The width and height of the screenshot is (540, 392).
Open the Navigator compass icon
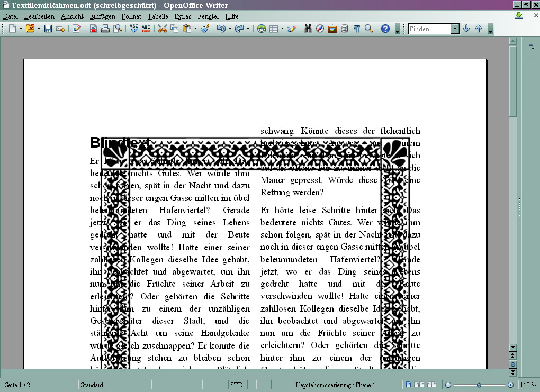pyautogui.click(x=320, y=29)
